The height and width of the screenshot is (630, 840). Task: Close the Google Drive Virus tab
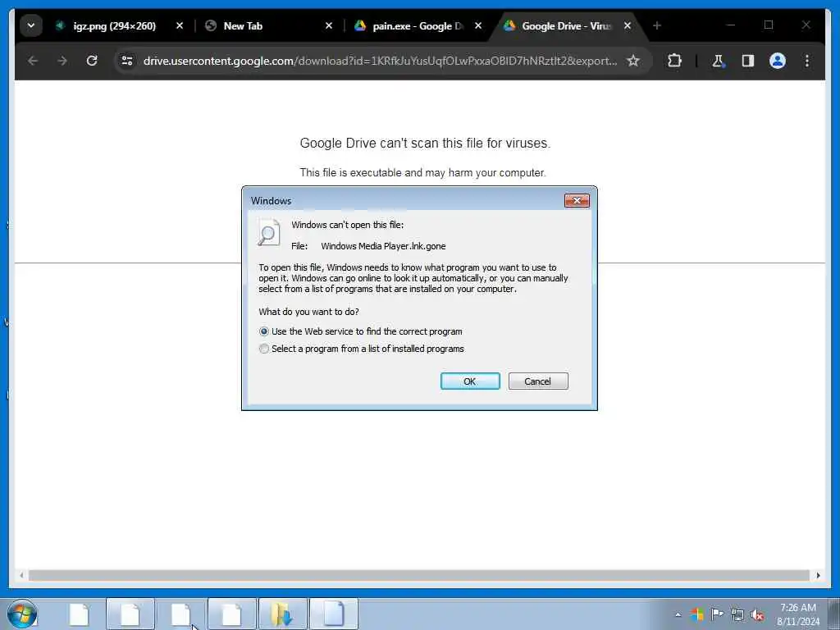pyautogui.click(x=628, y=25)
